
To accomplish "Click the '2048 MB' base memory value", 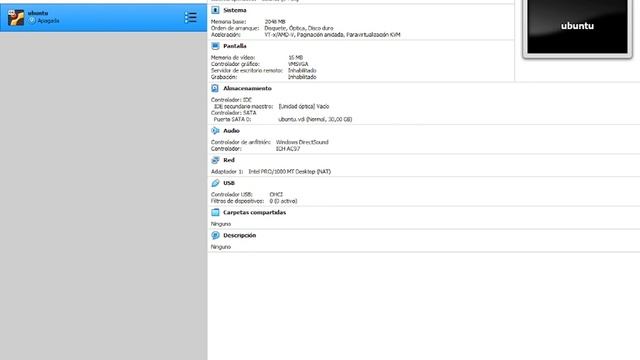I will tap(275, 22).
